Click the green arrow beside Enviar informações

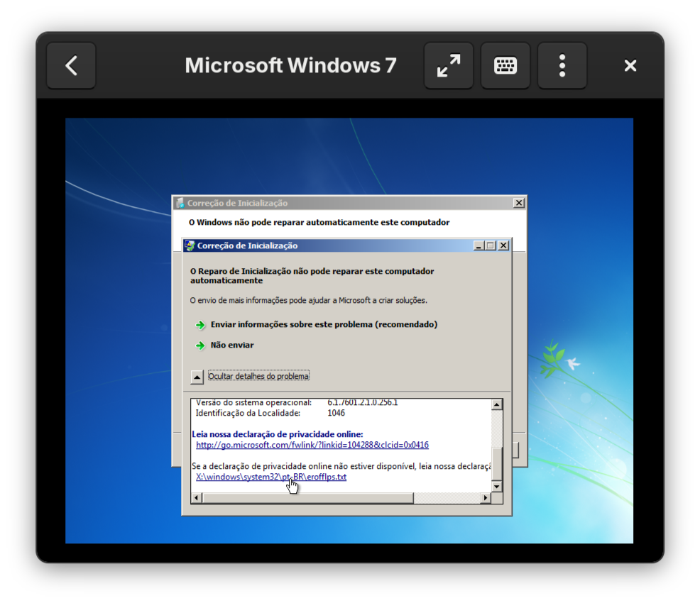200,325
